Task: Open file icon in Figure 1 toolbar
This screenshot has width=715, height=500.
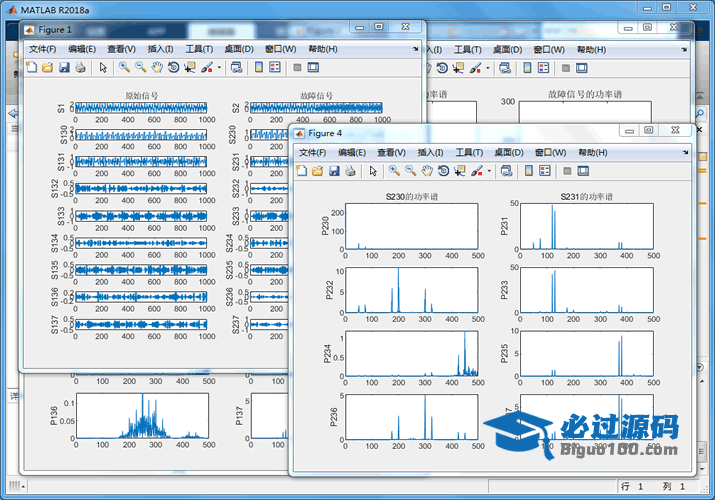Action: 47,67
